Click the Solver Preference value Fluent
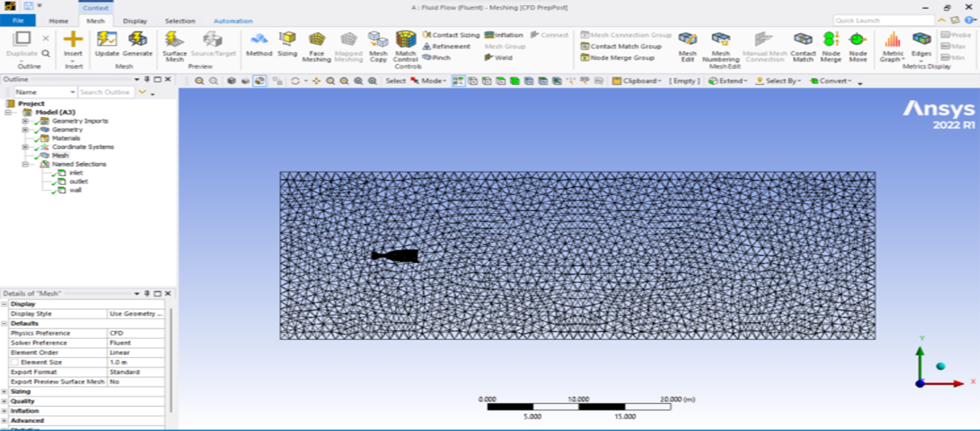This screenshot has height=431, width=980. (136, 343)
